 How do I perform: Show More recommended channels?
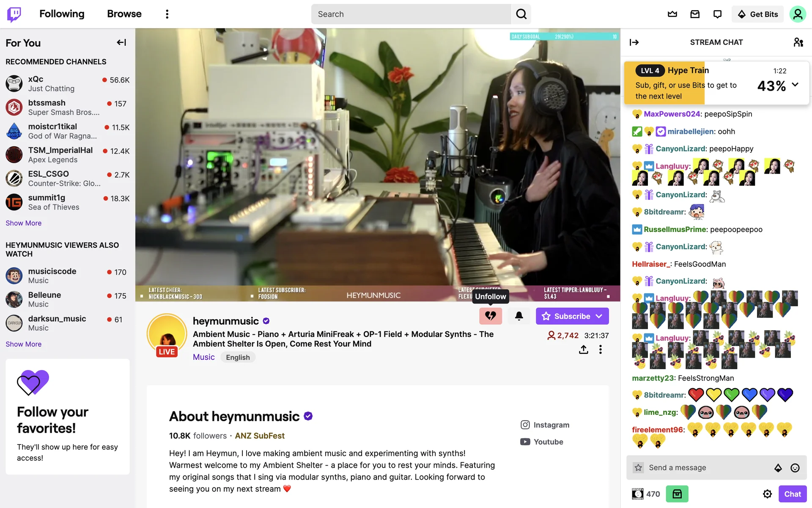24,223
